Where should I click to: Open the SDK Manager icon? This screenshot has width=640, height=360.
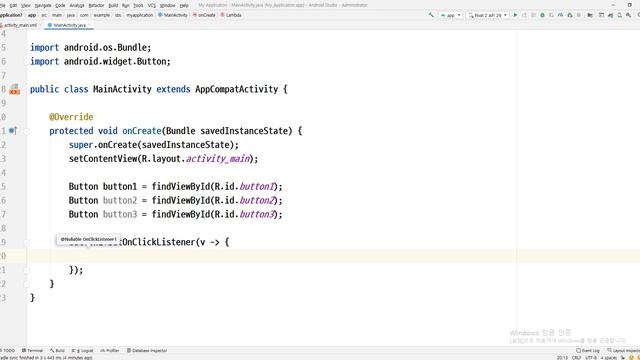pyautogui.click(x=629, y=15)
